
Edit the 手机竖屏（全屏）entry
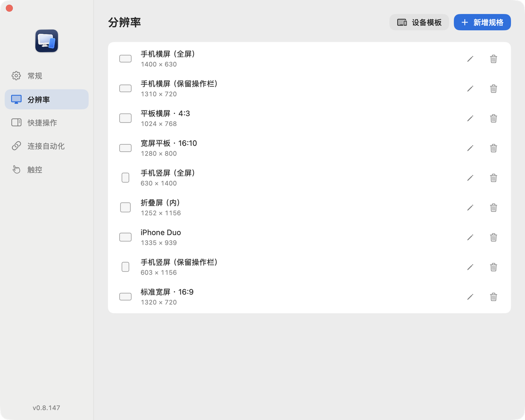[x=470, y=178]
